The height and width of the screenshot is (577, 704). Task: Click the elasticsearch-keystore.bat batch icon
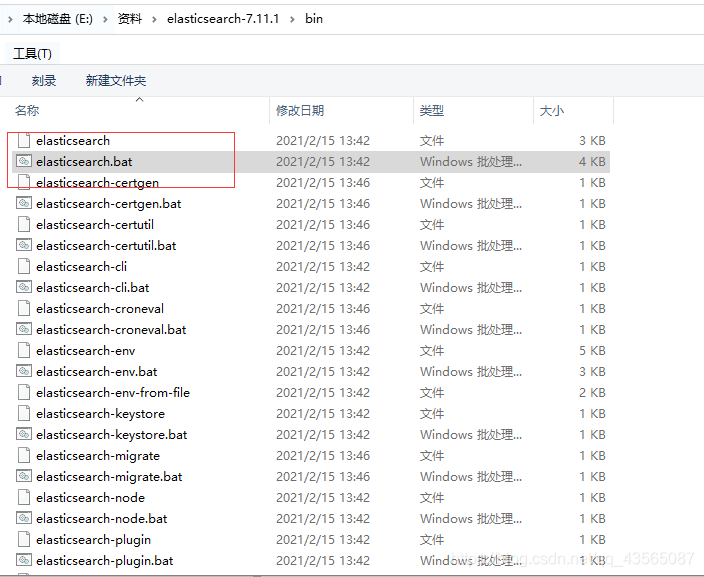click(x=24, y=435)
